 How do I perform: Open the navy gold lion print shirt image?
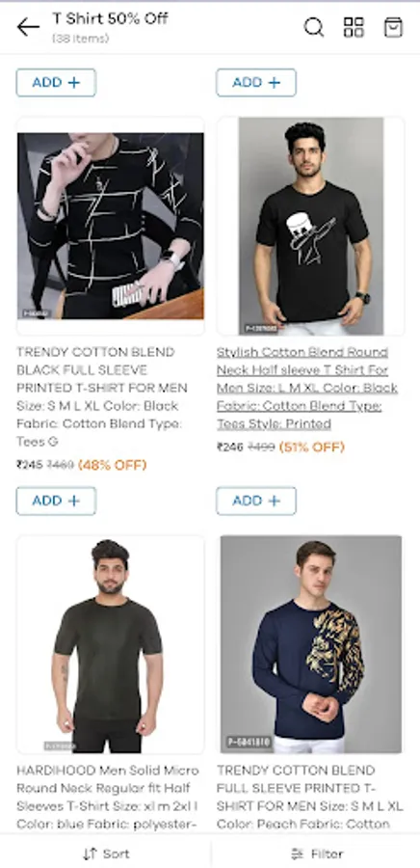[310, 644]
